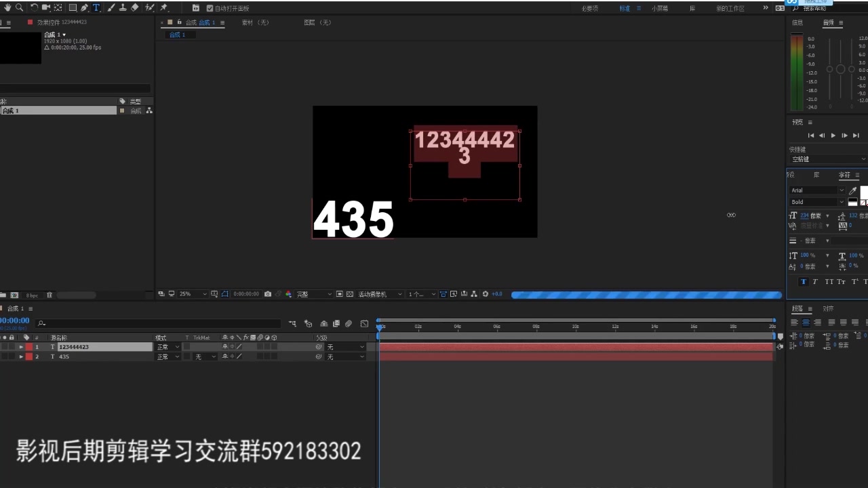Select the Pen tool
This screenshot has height=488, width=868.
(84, 7)
